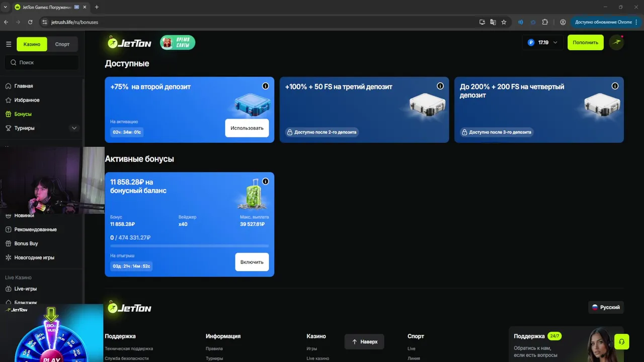Click the Пополнить deposit button
The width and height of the screenshot is (644, 362).
tap(585, 43)
